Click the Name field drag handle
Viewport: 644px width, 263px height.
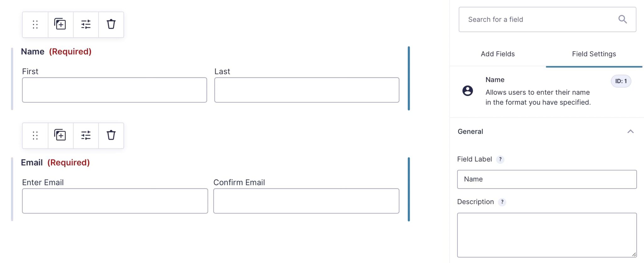click(x=35, y=24)
